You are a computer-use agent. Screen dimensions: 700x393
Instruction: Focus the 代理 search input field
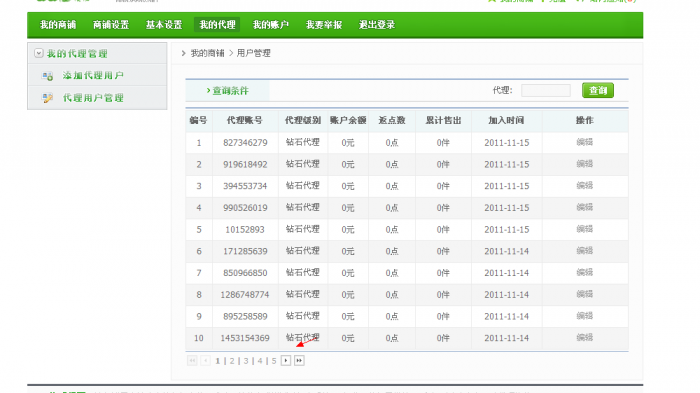(546, 90)
